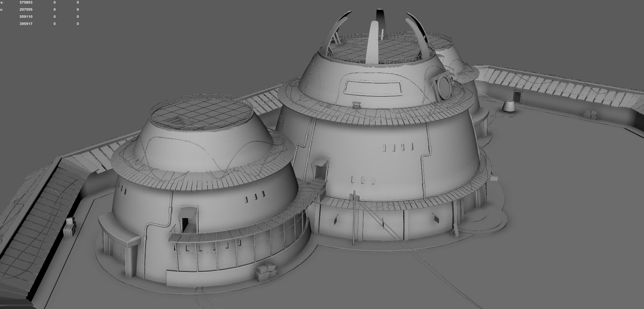Select the poly count value 395917
644x309 pixels.
click(x=26, y=24)
